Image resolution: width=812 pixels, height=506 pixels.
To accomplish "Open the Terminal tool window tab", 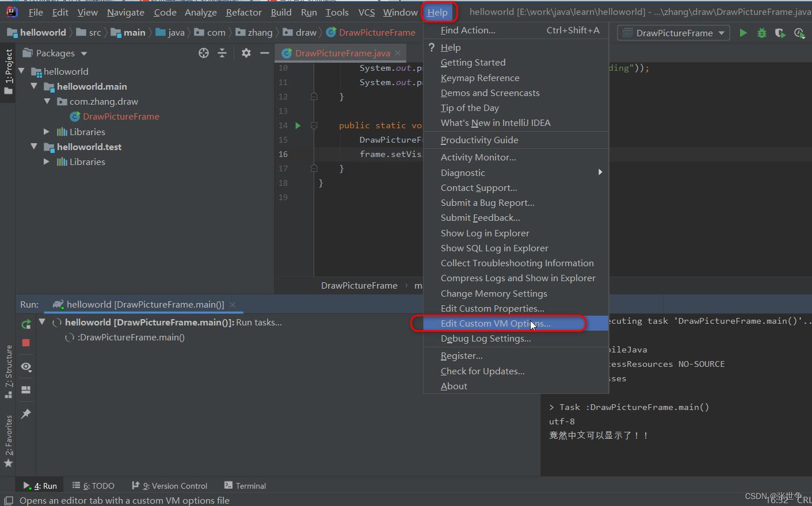I will [x=245, y=486].
